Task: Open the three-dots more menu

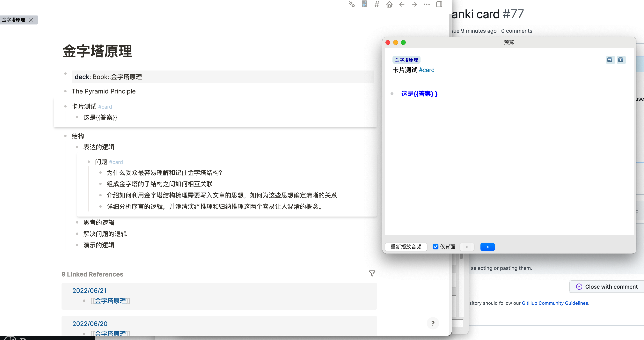Action: [x=427, y=4]
